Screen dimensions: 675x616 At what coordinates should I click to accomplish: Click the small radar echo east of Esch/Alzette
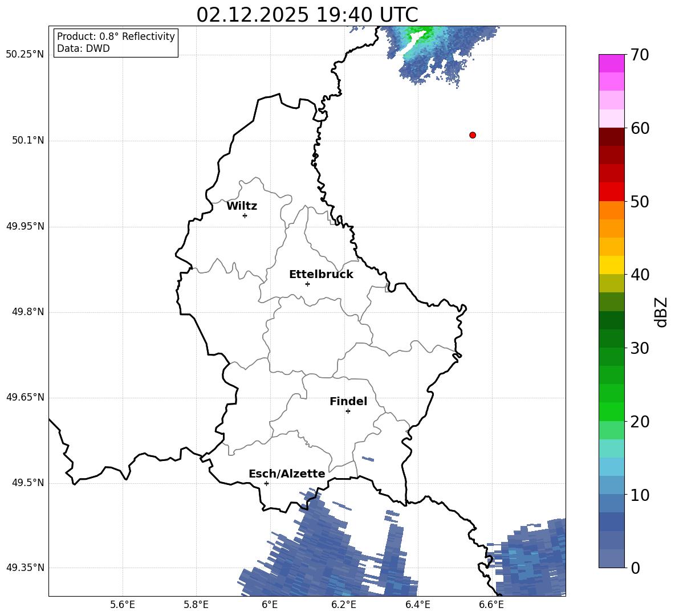click(x=368, y=459)
